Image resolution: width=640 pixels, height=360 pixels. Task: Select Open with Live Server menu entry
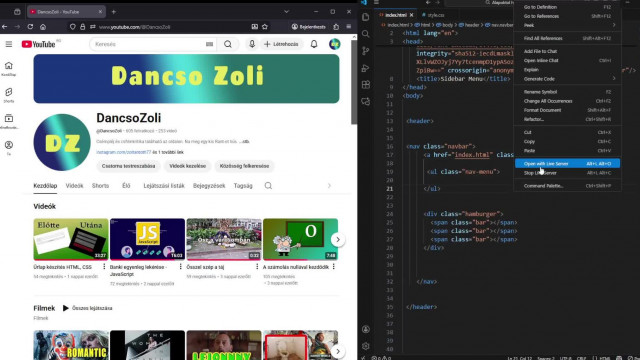coord(567,164)
